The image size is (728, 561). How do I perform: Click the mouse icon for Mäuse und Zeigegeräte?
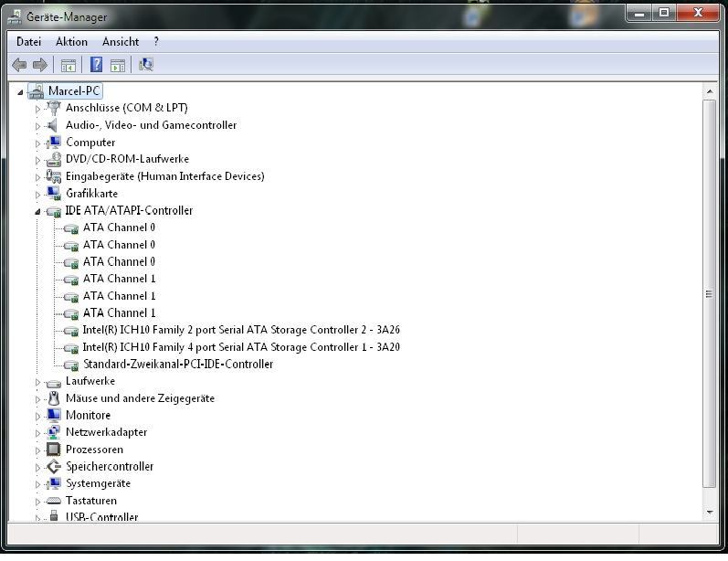54,398
